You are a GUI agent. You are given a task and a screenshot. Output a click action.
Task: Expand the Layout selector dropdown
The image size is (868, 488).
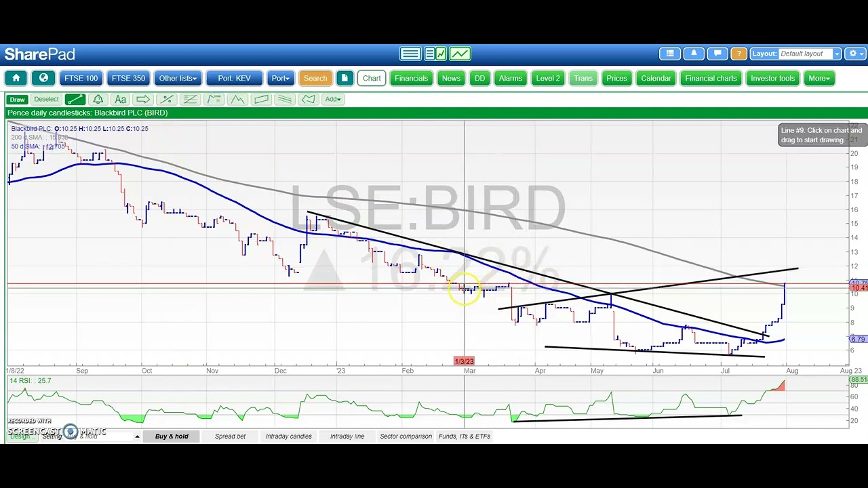pos(837,54)
